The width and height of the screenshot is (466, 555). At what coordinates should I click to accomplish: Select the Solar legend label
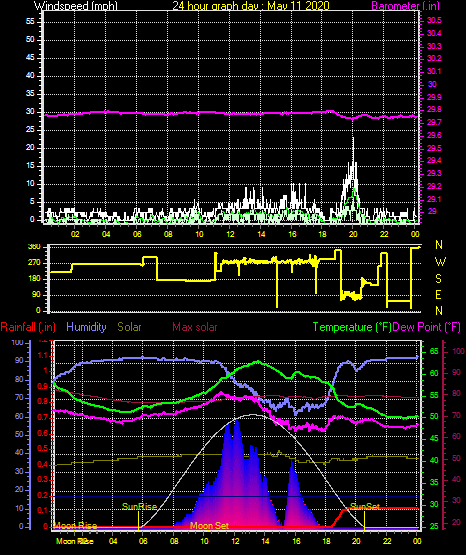pos(129,327)
